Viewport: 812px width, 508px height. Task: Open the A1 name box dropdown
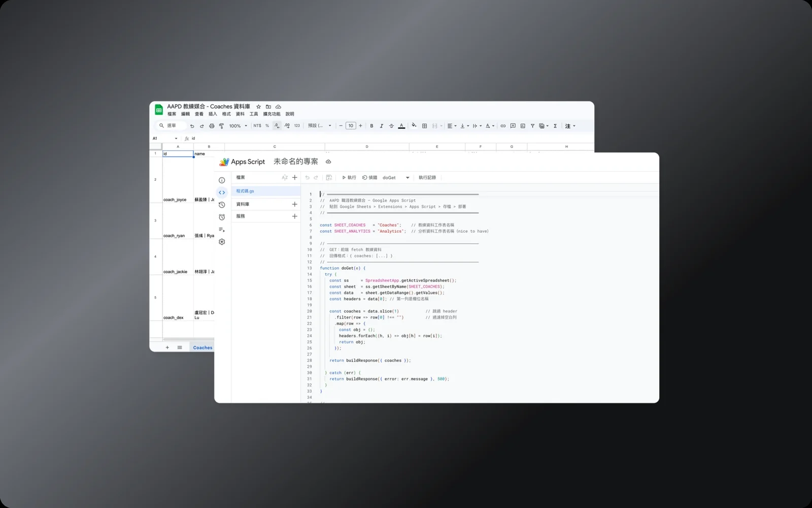click(x=176, y=139)
